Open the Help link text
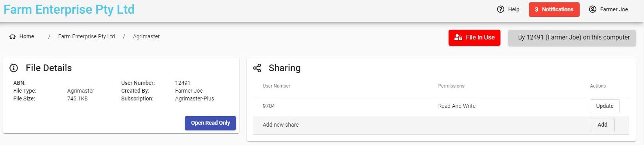Image resolution: width=644 pixels, height=145 pixels. [x=513, y=9]
